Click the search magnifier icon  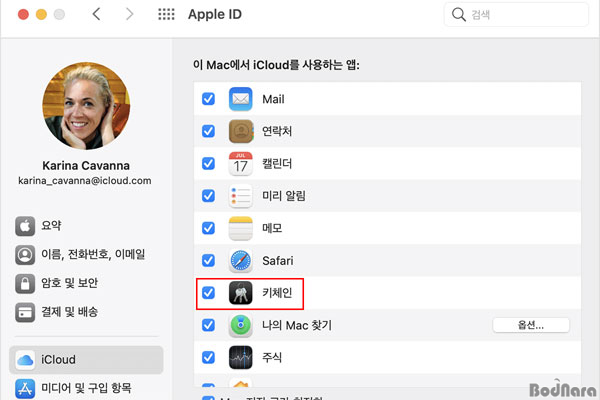pos(458,15)
